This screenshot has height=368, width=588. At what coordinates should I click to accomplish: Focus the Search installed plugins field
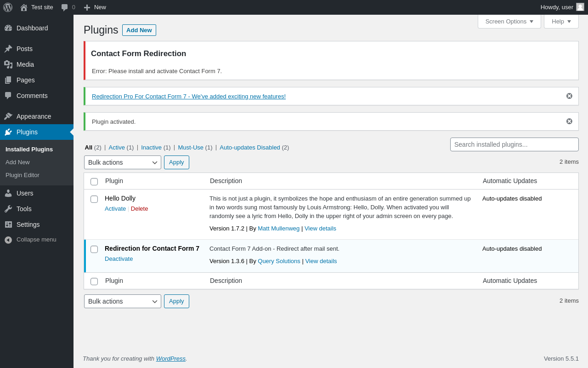click(514, 144)
